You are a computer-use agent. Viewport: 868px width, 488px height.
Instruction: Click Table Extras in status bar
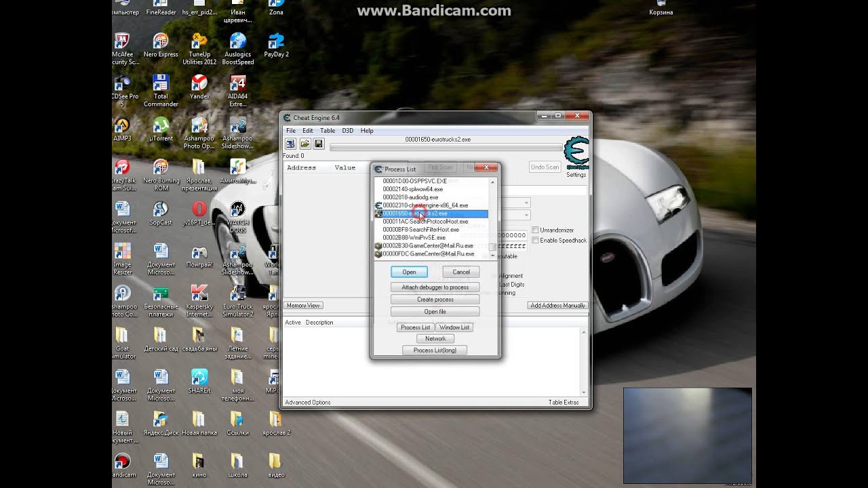click(x=564, y=403)
